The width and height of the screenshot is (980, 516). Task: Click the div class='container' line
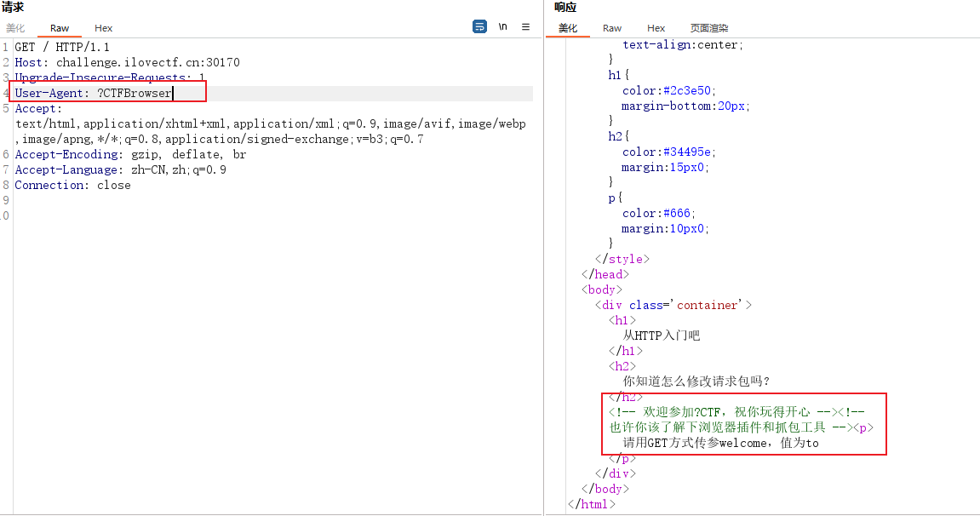click(x=673, y=305)
